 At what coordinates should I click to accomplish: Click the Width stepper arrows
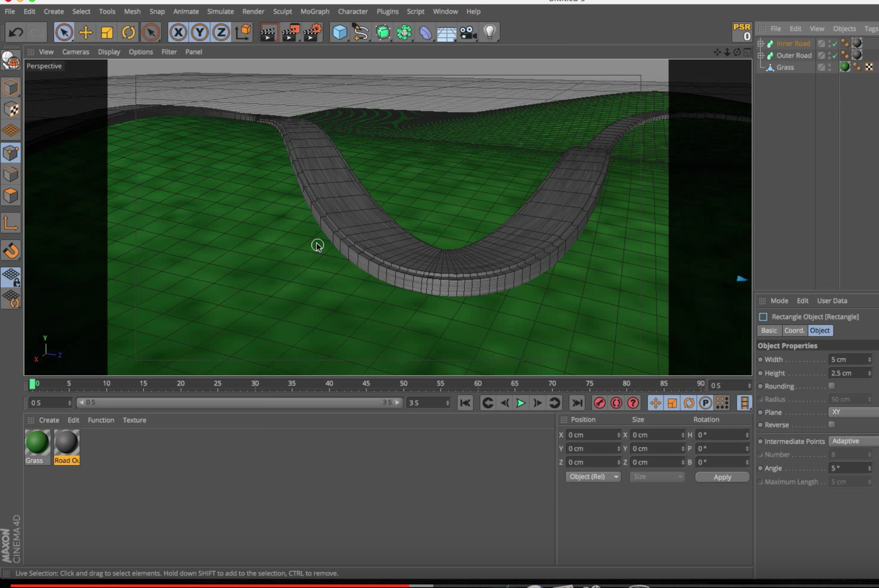869,359
